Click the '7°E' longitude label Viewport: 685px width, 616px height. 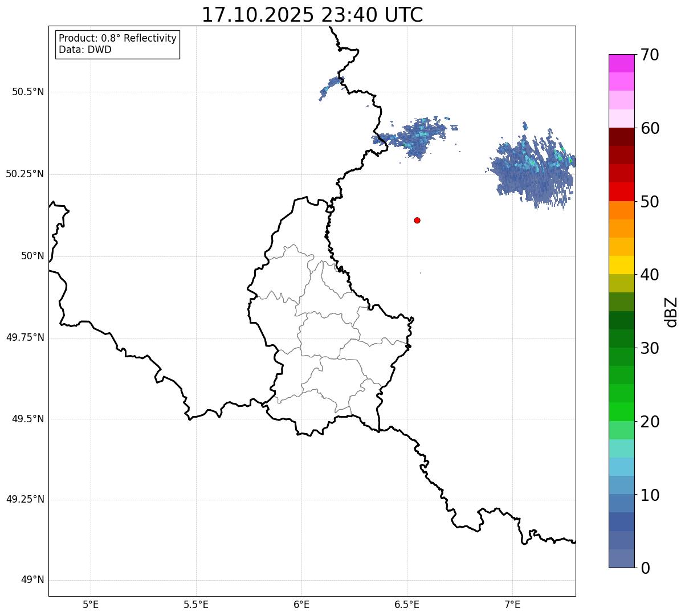512,604
